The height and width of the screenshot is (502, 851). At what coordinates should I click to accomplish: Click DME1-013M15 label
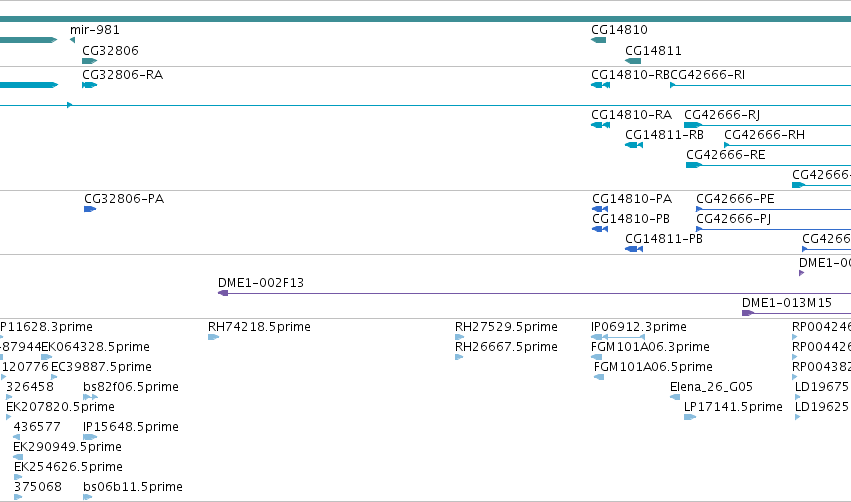coord(786,303)
